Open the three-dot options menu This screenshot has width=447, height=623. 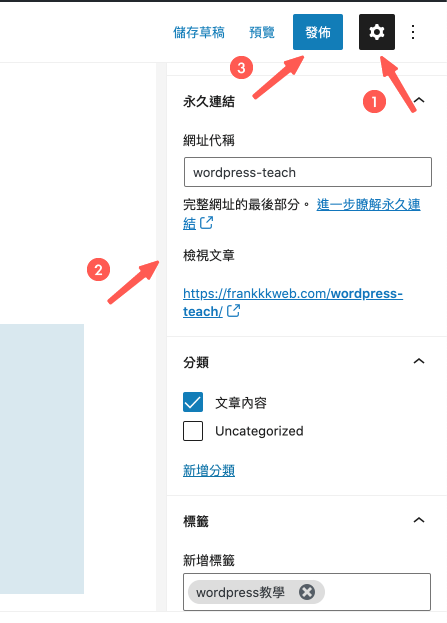click(413, 32)
